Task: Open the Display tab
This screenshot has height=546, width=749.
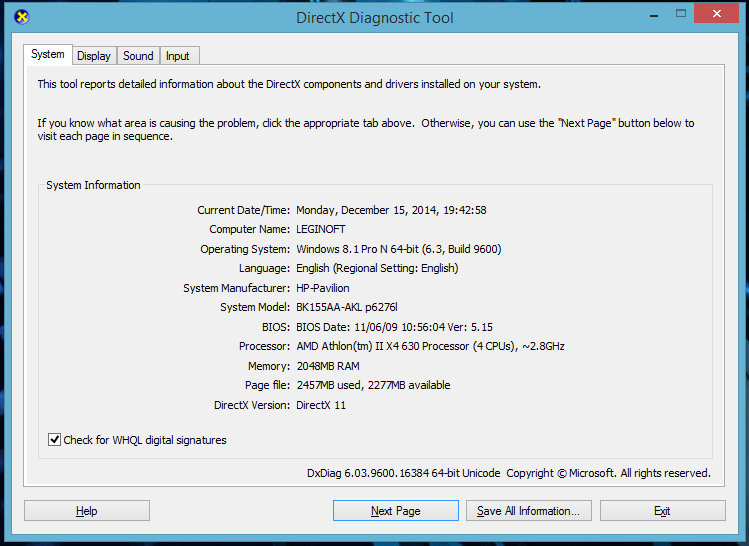Action: (94, 56)
